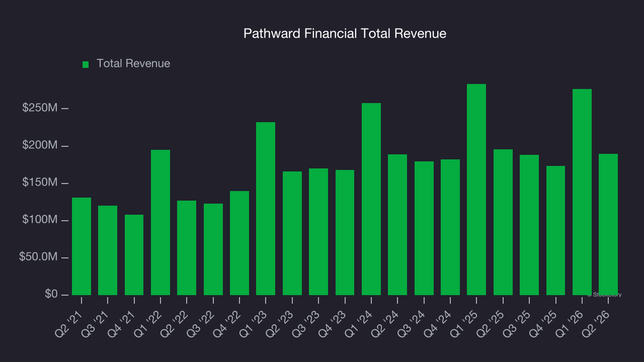Screen dimensions: 644x362
Task: Select the Q4 '22 revenue bar
Action: coord(239,243)
